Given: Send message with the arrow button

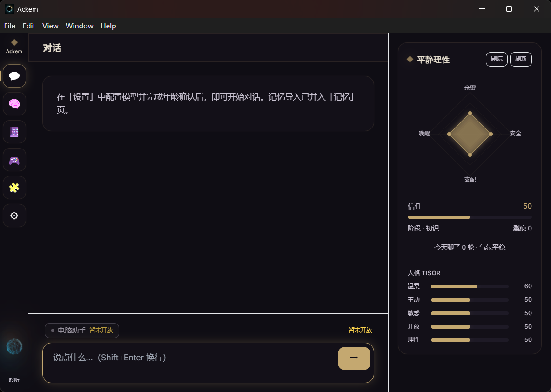Looking at the screenshot, I should pyautogui.click(x=354, y=358).
